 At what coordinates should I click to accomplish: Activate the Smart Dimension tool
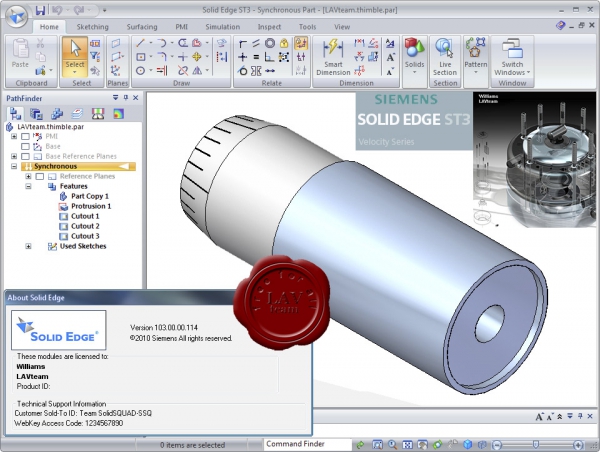click(x=333, y=57)
